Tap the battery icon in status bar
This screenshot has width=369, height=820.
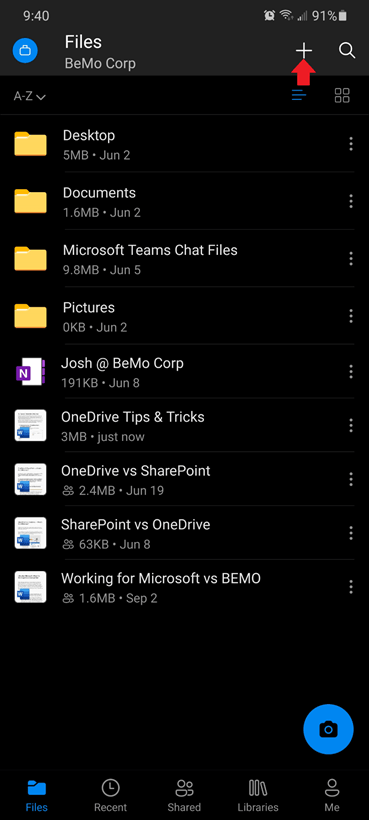[x=342, y=16]
